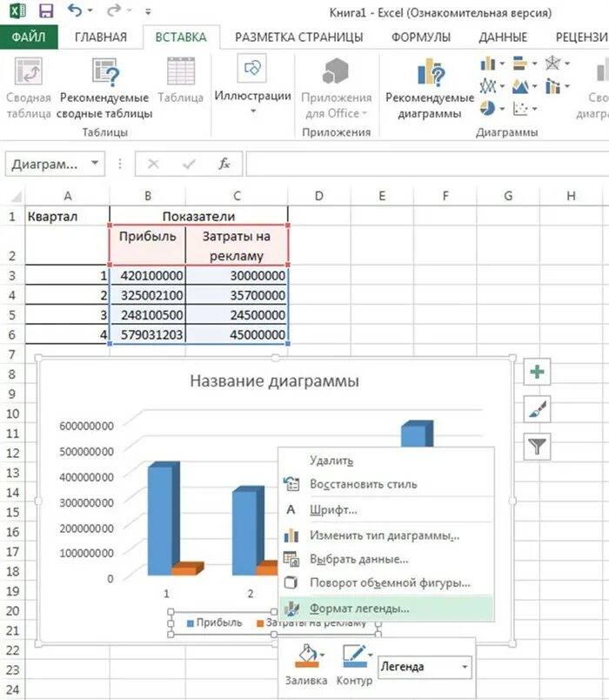Screen dimensions: 609x700
Task: Click the Select All corner triangle
Action: pos(16,197)
